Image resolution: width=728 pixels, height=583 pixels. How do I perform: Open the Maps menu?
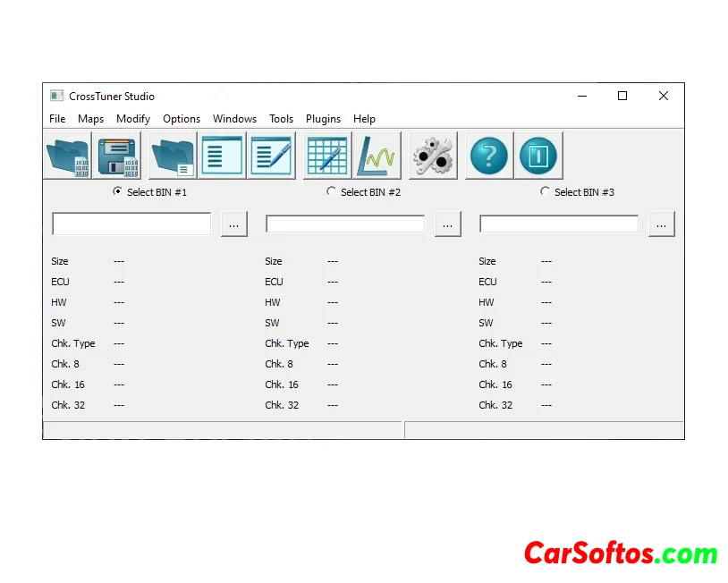pos(90,119)
